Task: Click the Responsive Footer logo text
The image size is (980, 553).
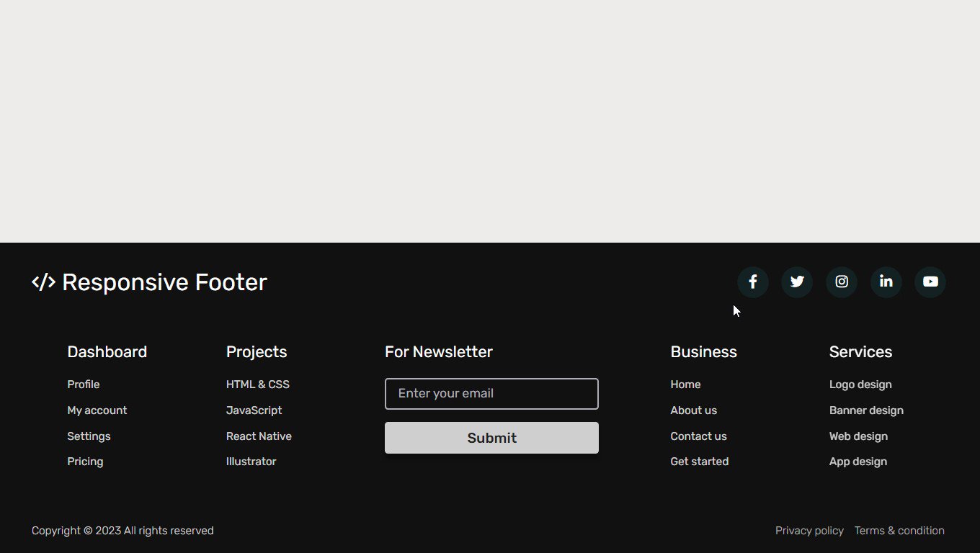Action: [164, 282]
